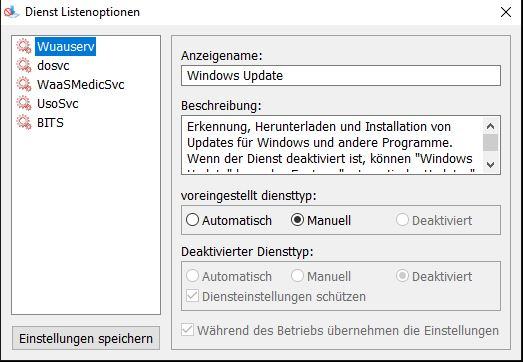This screenshot has height=362, width=523.
Task: Save settings with Einstellungen speichern
Action: pos(86,338)
